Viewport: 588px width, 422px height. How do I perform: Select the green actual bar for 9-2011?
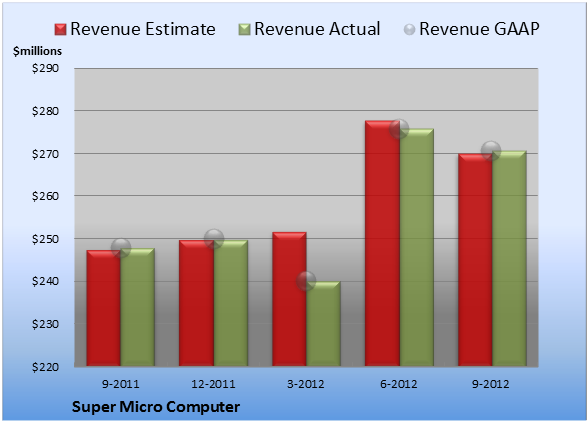coord(138,307)
